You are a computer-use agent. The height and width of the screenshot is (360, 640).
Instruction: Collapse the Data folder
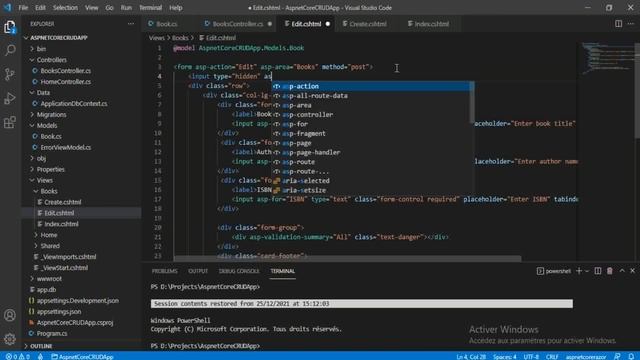(43, 93)
